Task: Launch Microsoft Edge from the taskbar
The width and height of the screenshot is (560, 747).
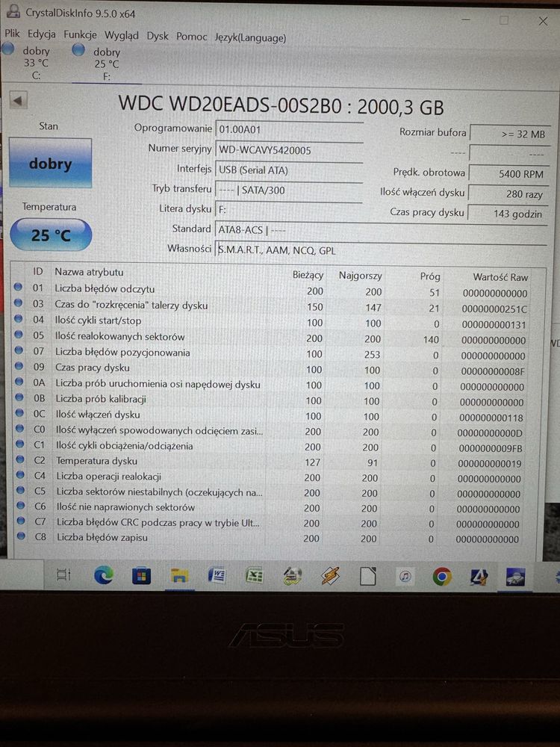Action: 103,575
